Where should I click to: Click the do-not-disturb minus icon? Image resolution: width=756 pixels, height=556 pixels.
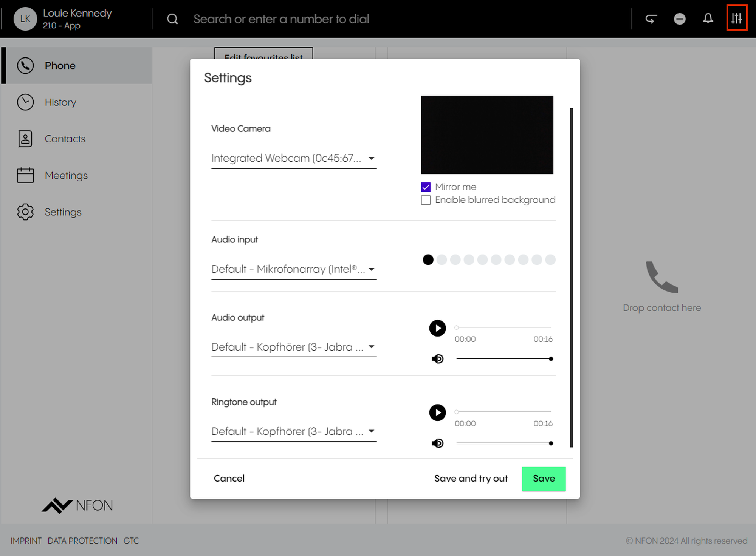click(x=679, y=19)
